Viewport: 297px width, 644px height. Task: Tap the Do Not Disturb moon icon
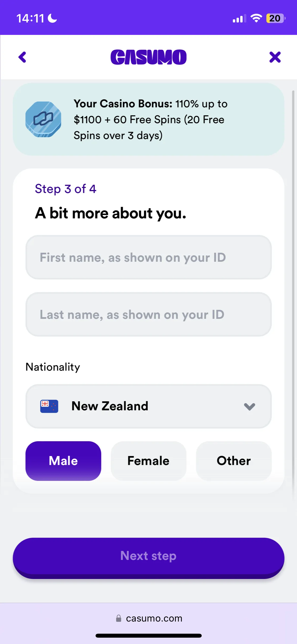tap(52, 18)
